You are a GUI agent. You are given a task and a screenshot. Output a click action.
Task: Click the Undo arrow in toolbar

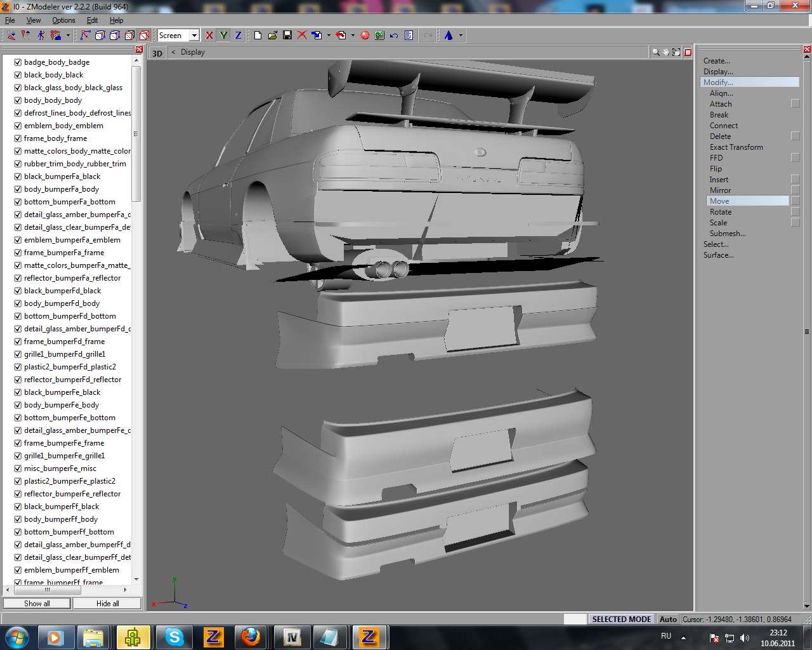[394, 36]
